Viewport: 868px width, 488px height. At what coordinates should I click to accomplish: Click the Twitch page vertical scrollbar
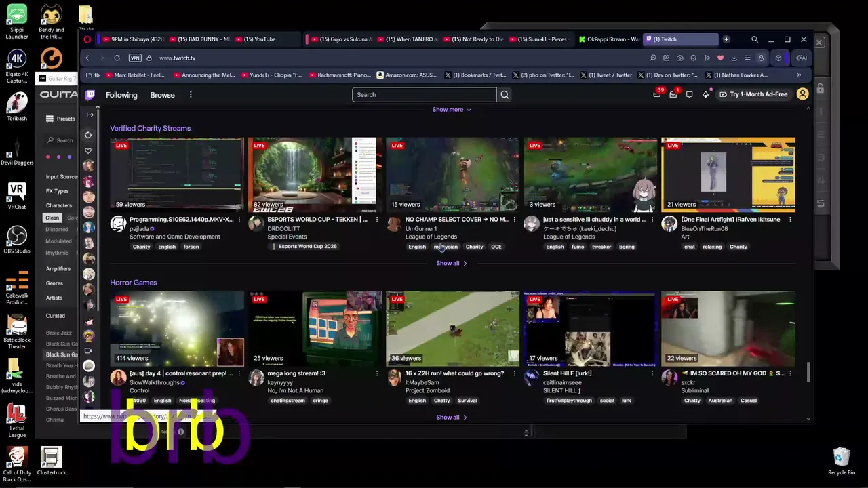click(x=808, y=371)
